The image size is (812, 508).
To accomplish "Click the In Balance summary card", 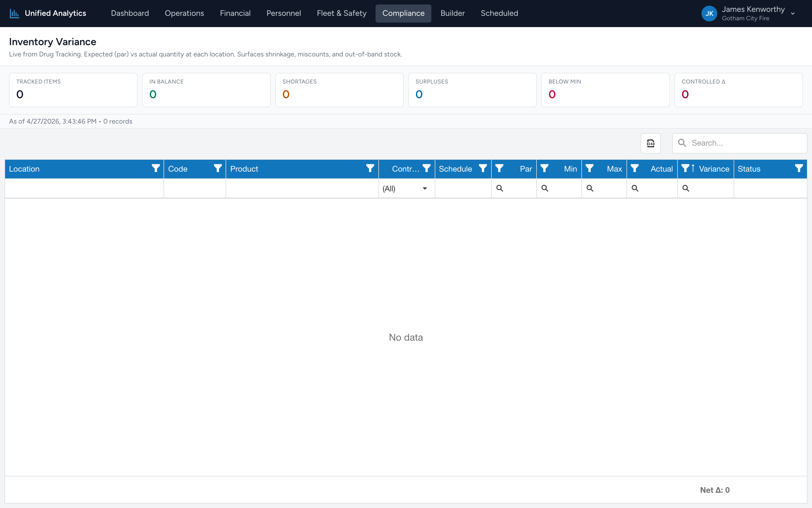I will [206, 90].
